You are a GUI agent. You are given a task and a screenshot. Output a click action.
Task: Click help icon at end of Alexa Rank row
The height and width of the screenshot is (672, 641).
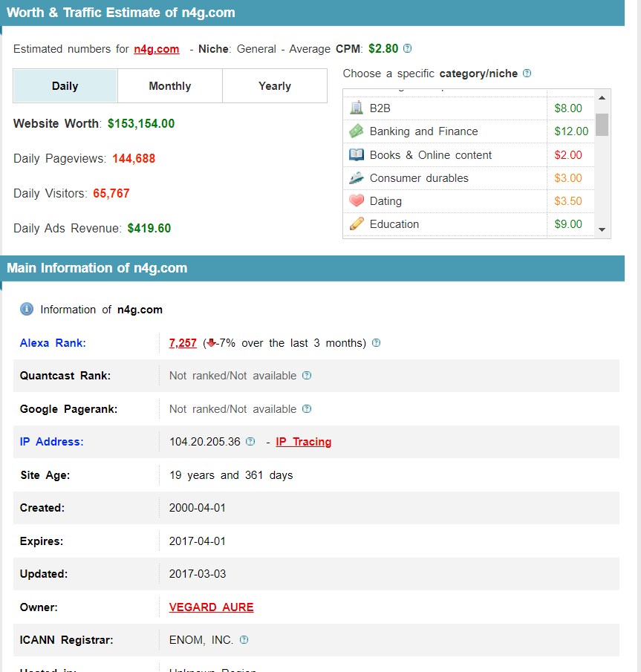[376, 343]
